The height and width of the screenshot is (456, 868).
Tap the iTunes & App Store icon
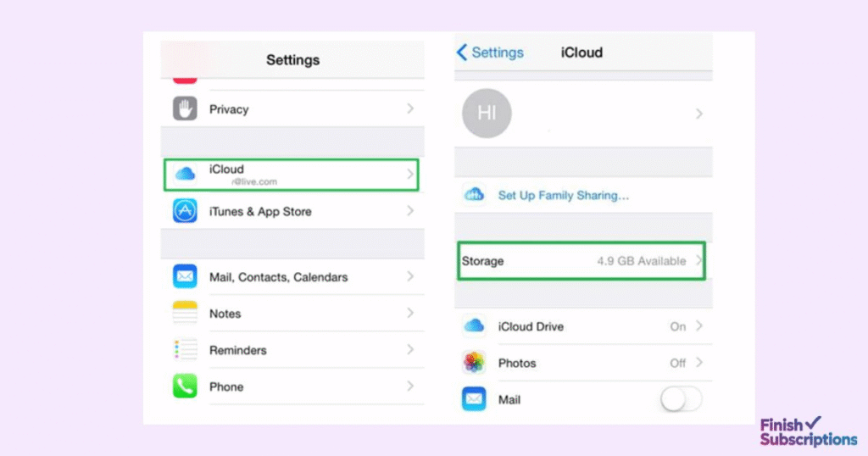coord(185,211)
